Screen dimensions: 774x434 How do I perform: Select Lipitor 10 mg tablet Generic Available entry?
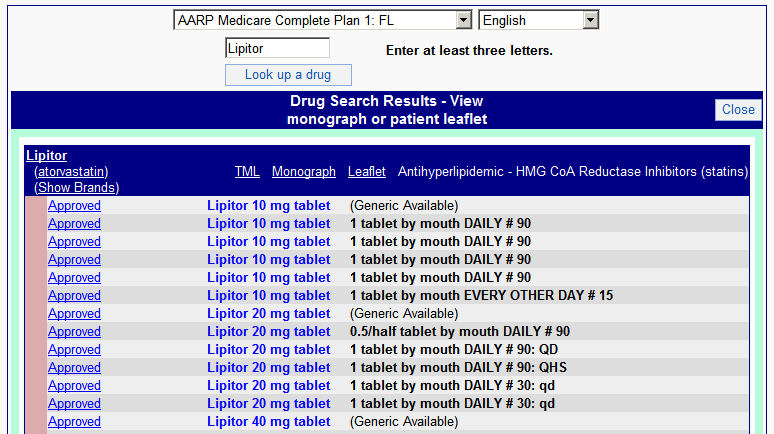[269, 205]
